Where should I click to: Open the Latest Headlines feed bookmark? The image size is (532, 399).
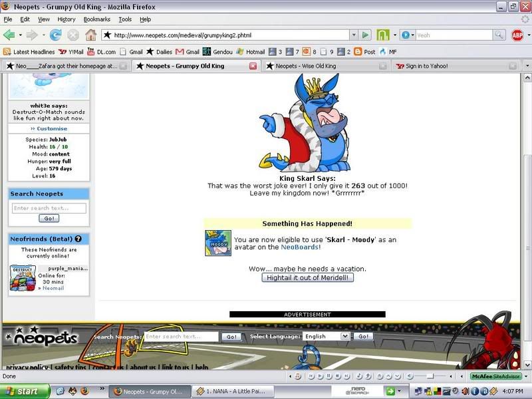(x=29, y=52)
